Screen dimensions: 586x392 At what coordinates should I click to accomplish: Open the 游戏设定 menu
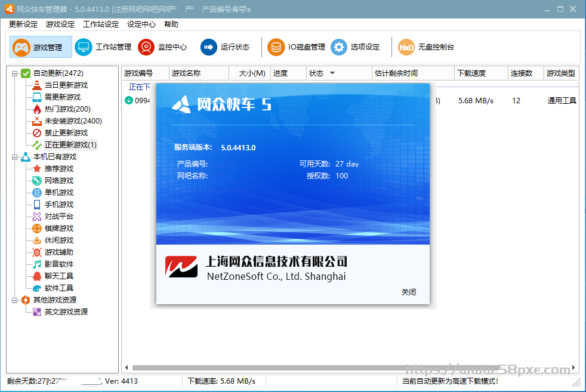point(60,24)
